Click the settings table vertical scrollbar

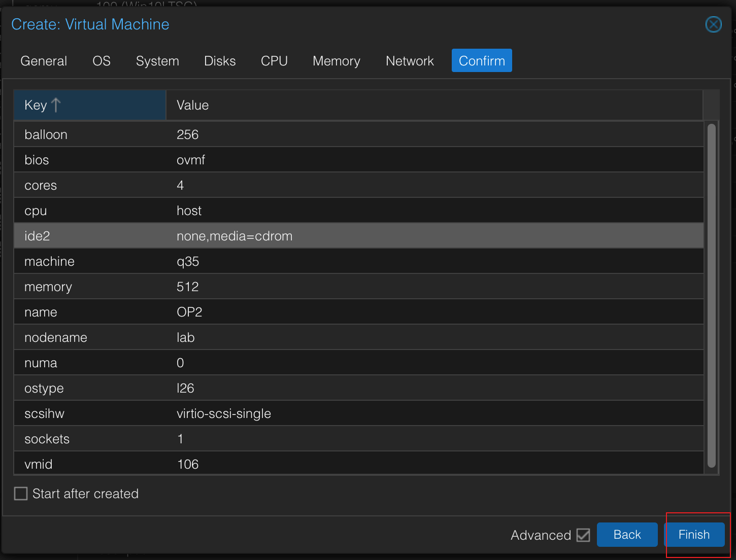pos(712,296)
